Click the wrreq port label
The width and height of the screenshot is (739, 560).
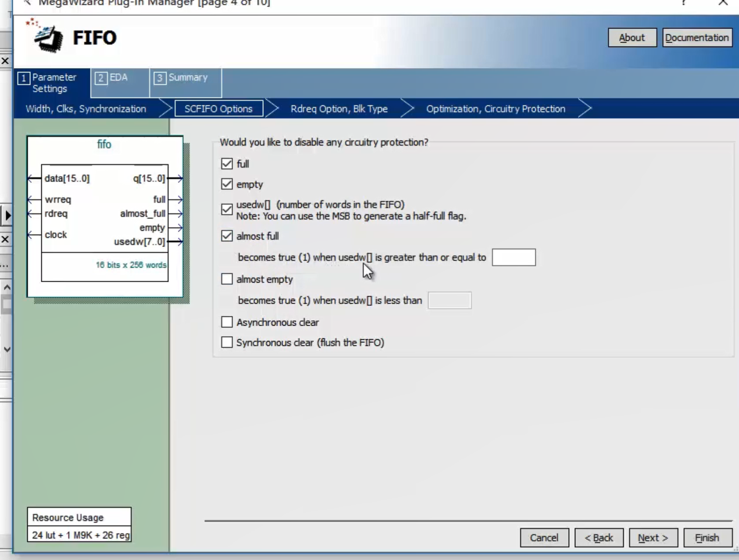tap(58, 200)
